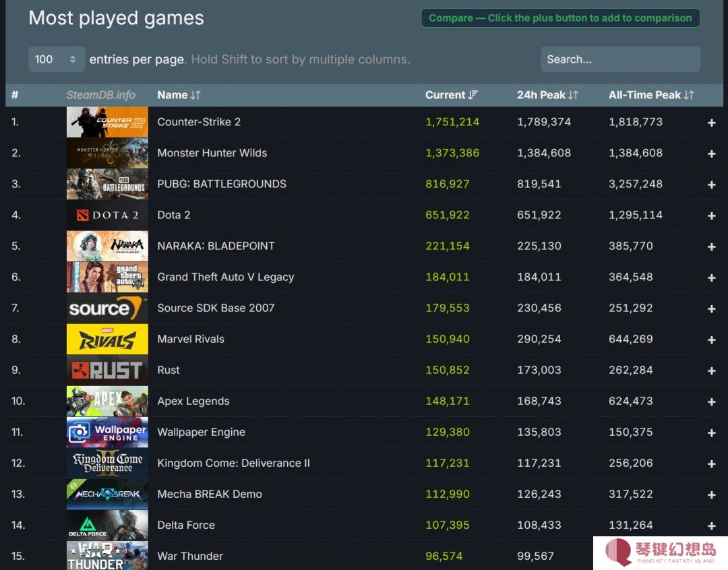Open War Thunder thumbnail
Viewport: 728px width, 570px height.
(x=107, y=556)
